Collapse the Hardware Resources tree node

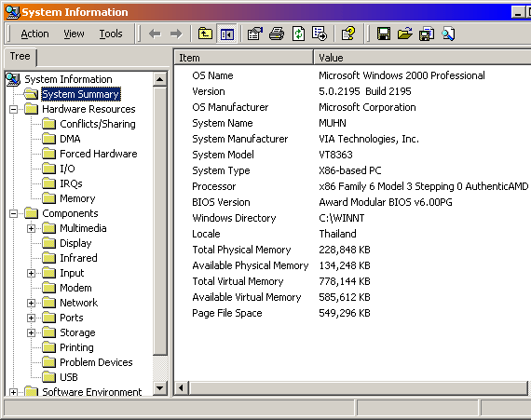coord(13,109)
